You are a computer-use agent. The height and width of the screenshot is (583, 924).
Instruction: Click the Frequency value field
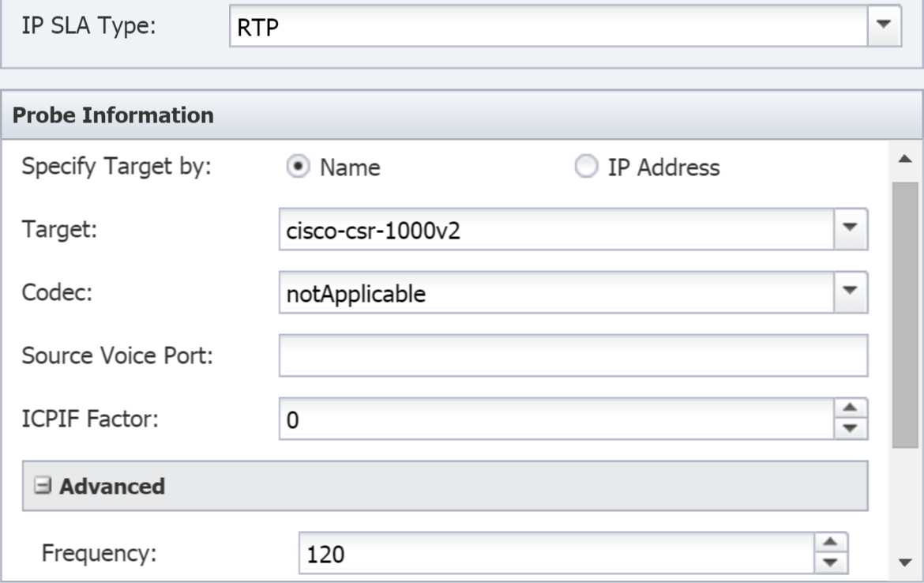pos(557,553)
